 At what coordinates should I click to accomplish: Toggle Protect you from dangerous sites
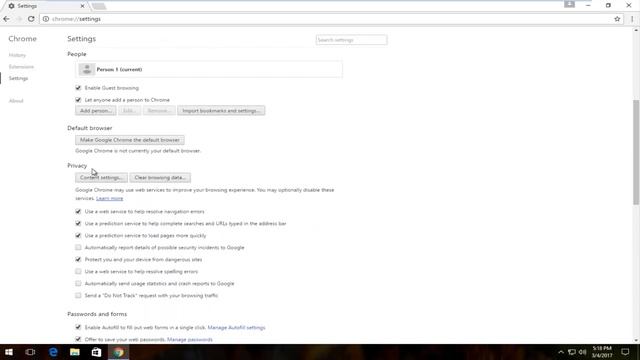[x=78, y=259]
